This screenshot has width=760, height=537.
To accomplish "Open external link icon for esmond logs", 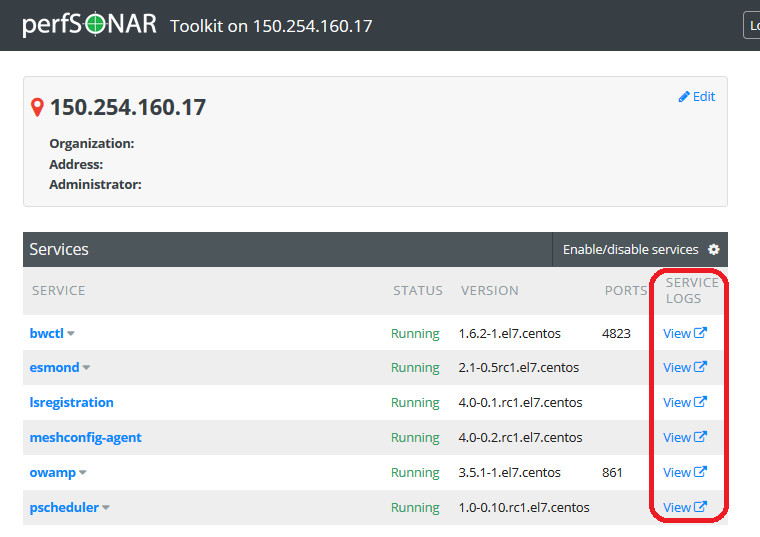I will coord(700,366).
